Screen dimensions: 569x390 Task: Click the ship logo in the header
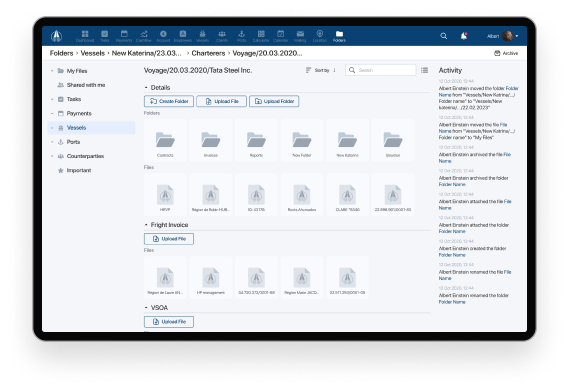(x=56, y=36)
